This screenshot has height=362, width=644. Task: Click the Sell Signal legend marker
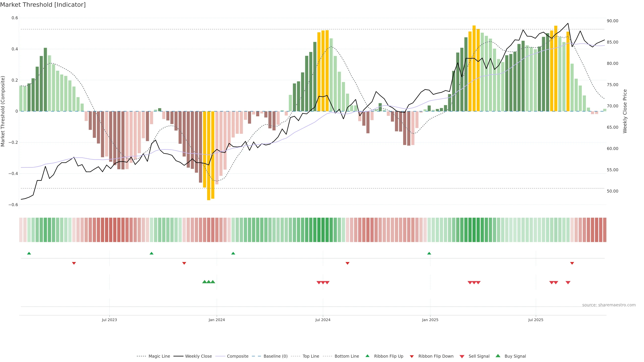click(x=462, y=356)
